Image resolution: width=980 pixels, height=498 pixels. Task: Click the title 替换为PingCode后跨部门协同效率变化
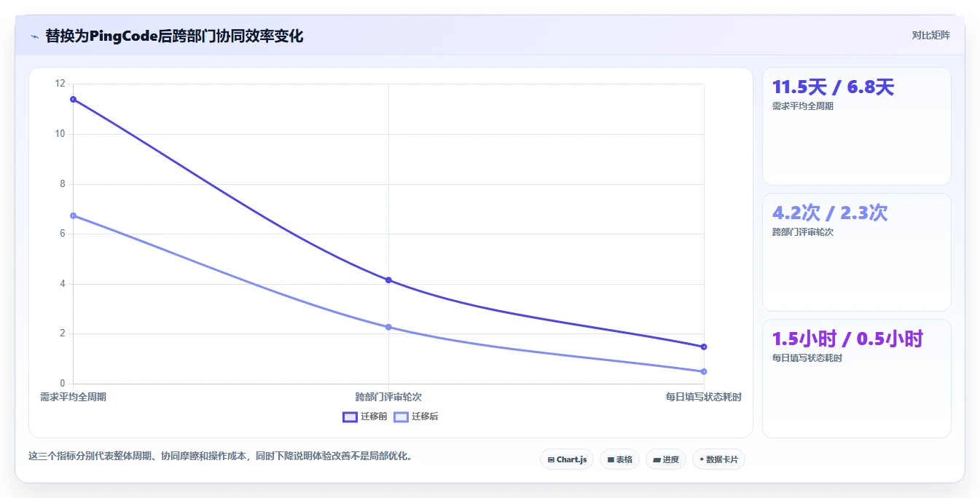pos(174,36)
